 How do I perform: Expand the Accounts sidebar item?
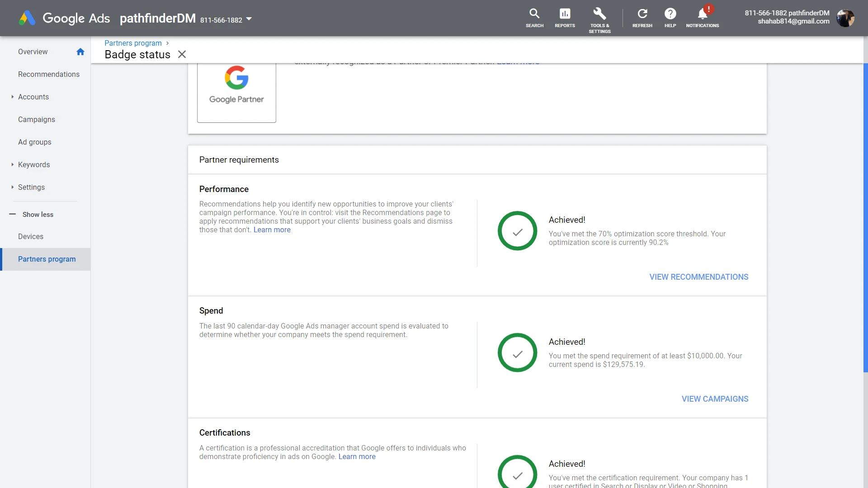tap(13, 97)
